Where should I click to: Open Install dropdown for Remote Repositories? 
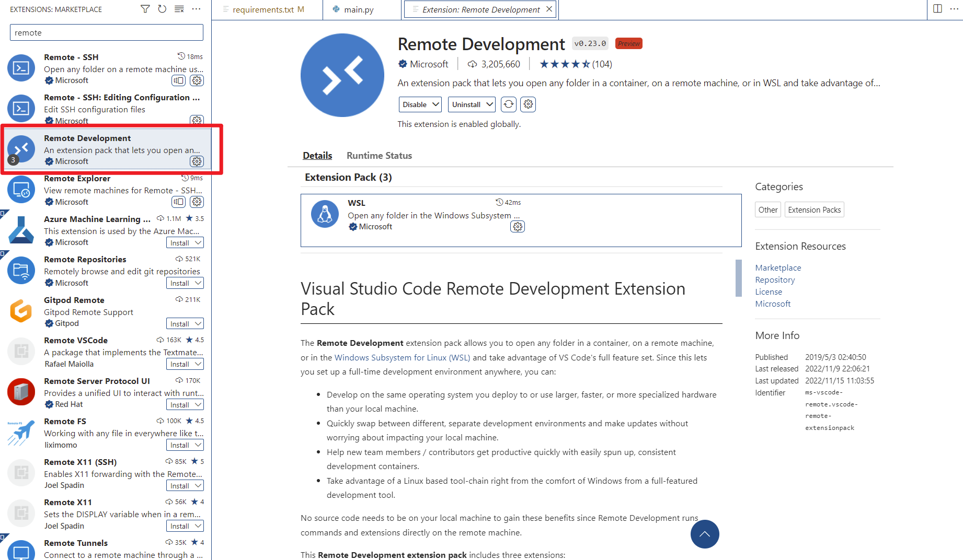(x=198, y=283)
